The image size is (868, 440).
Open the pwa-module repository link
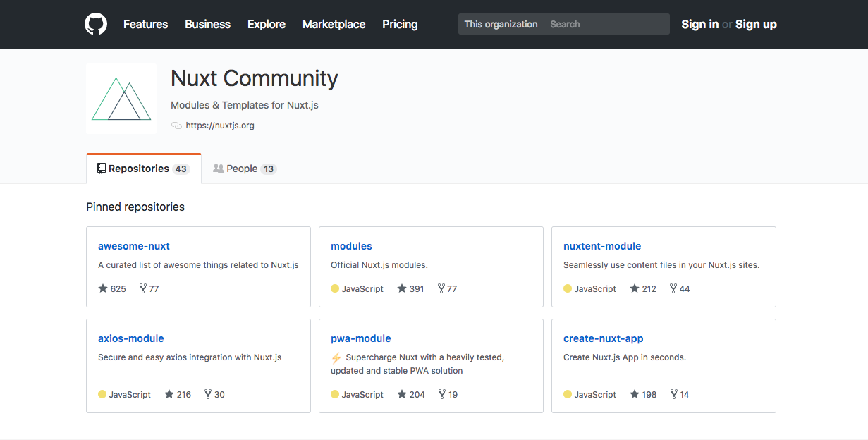click(360, 338)
